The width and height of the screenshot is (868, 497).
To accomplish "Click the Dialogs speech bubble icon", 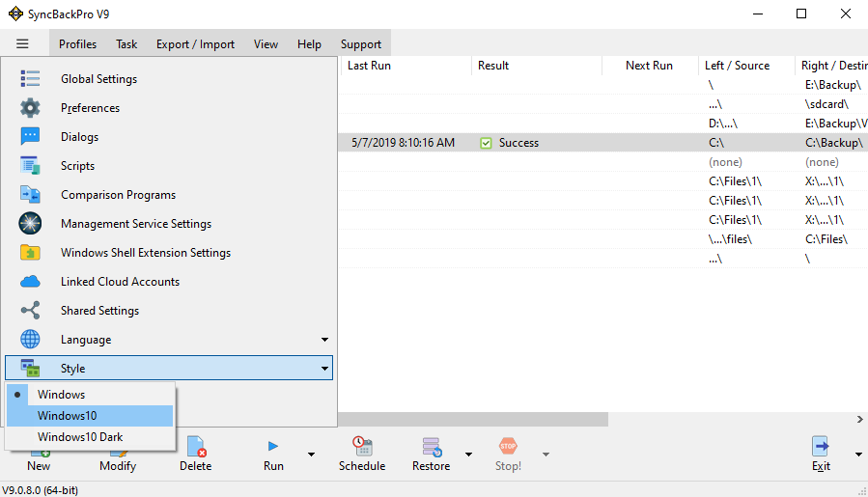I will 30,136.
